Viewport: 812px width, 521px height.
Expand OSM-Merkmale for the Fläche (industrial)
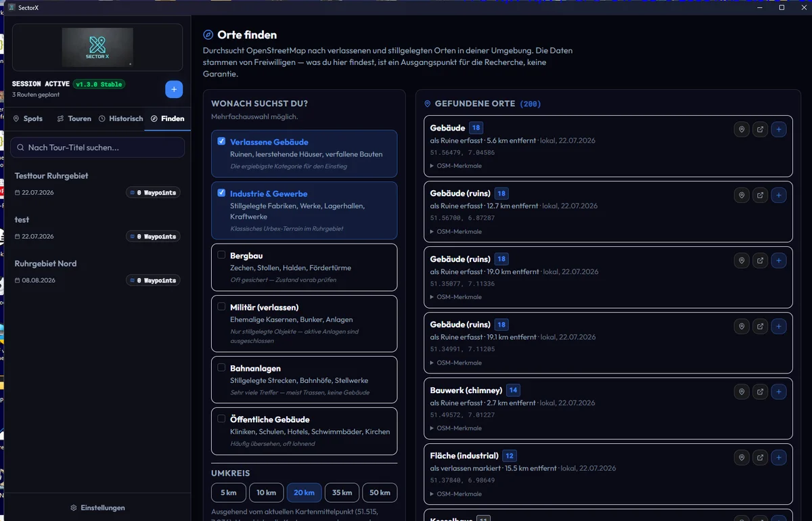coord(456,494)
